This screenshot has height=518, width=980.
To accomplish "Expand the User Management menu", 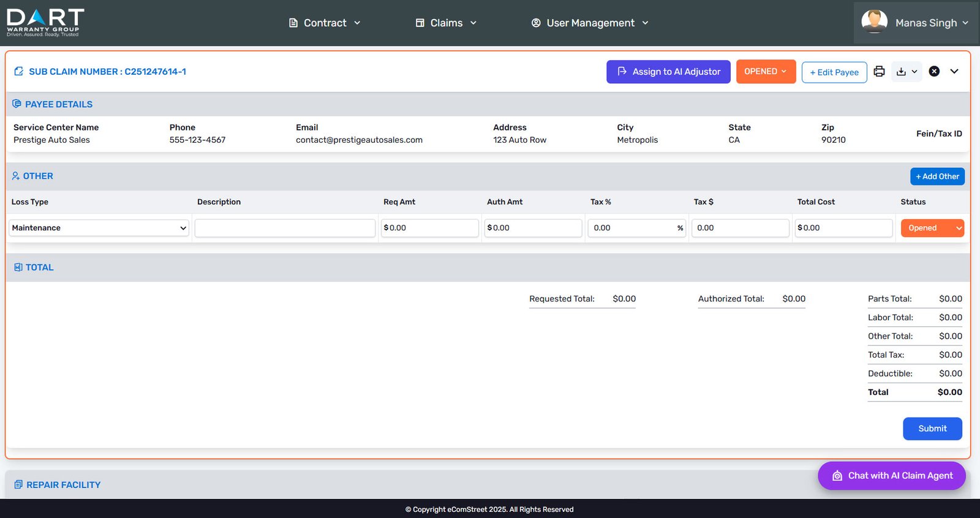I will 590,23.
